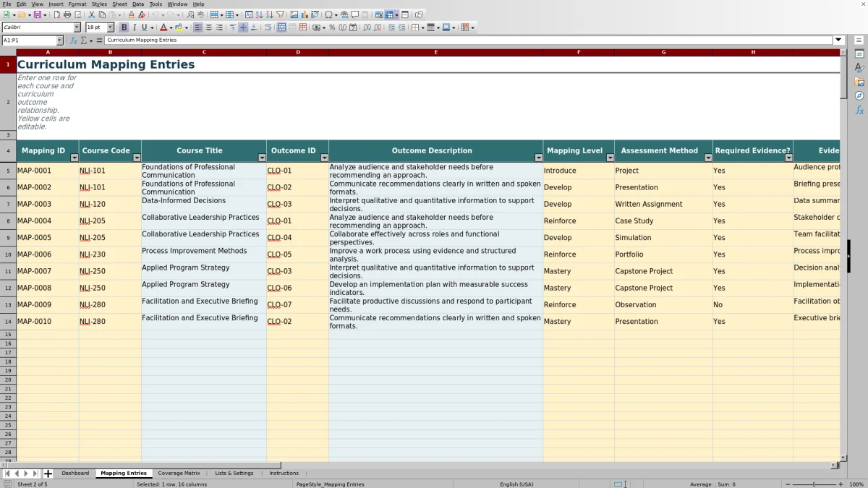Open the sidebar Navigator compass icon
This screenshot has width=868, height=488.
(x=859, y=95)
